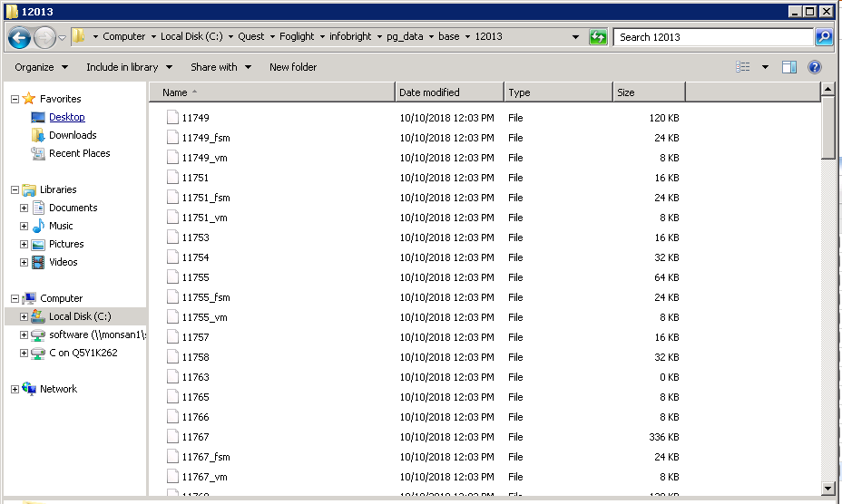
Task: Toggle the preview pane icon
Action: pyautogui.click(x=788, y=67)
